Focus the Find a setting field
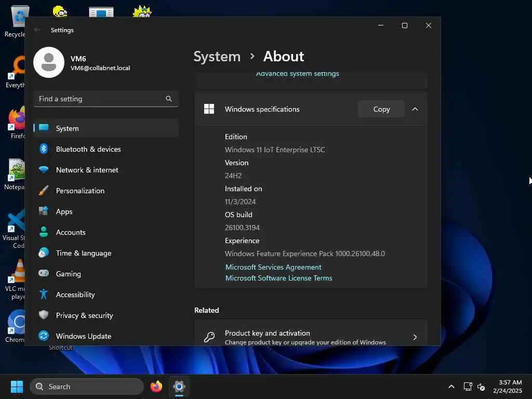The width and height of the screenshot is (532, 399). point(106,99)
